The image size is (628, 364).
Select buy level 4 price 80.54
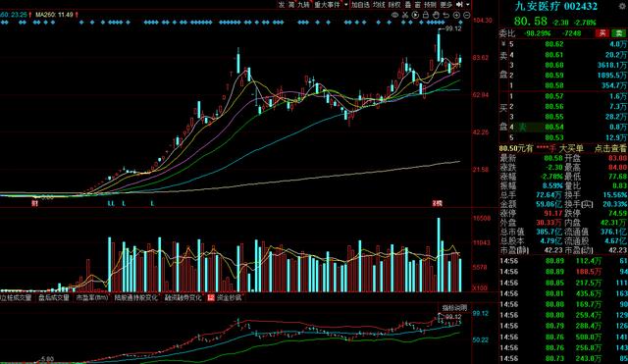tap(554, 127)
